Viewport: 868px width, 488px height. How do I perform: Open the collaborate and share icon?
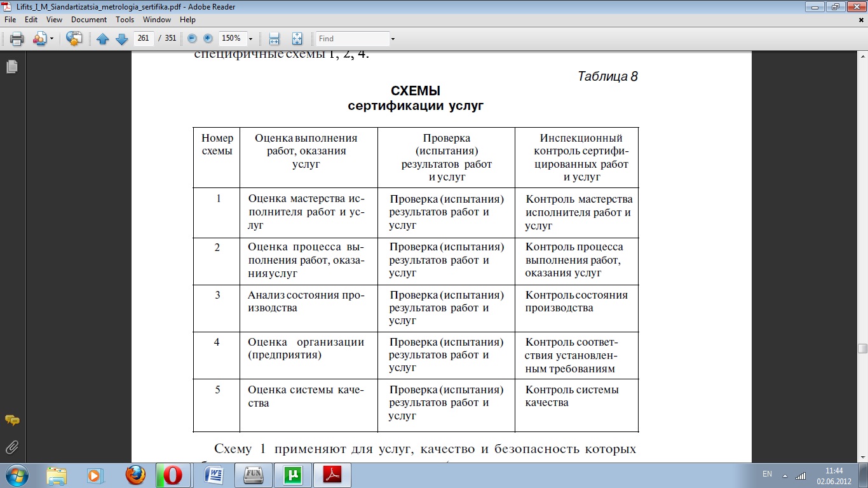coord(39,39)
